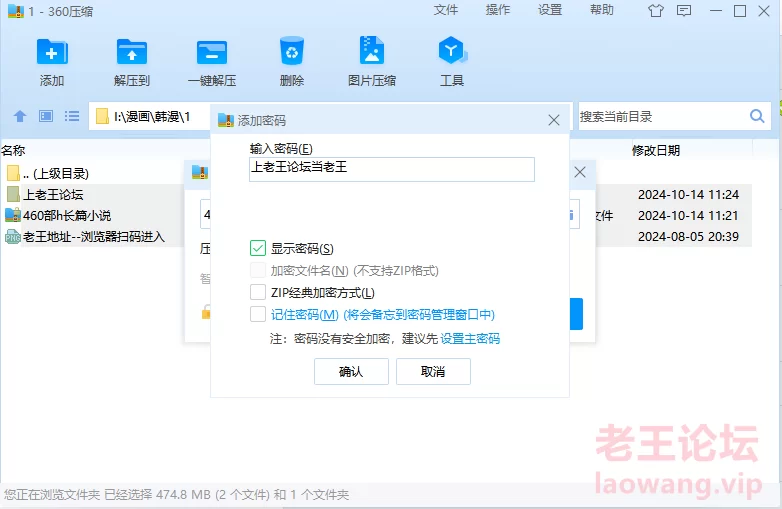This screenshot has width=782, height=509.
Task: Click the disabled 加密文件名(N) checkbox
Action: (x=258, y=270)
